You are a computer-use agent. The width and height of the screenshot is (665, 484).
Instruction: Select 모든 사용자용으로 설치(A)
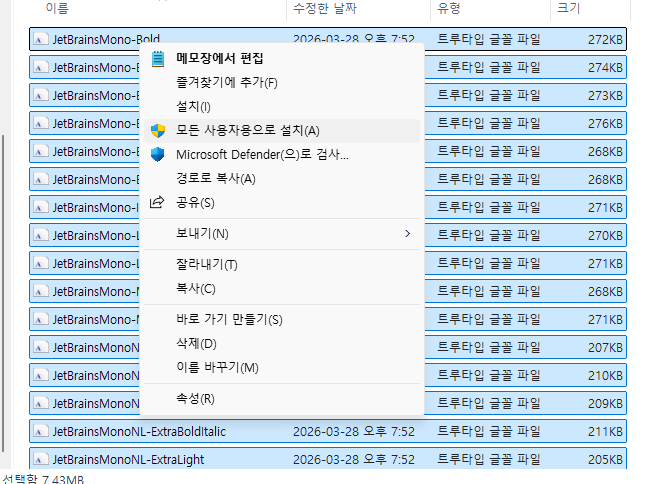point(282,131)
